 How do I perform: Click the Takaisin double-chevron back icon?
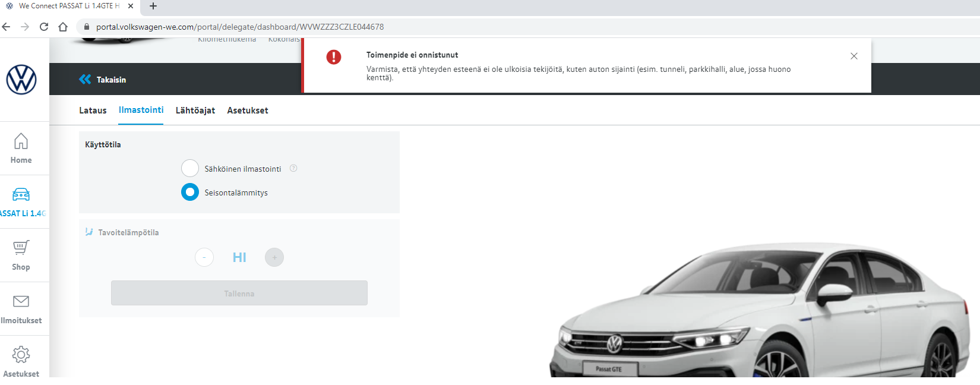(85, 79)
